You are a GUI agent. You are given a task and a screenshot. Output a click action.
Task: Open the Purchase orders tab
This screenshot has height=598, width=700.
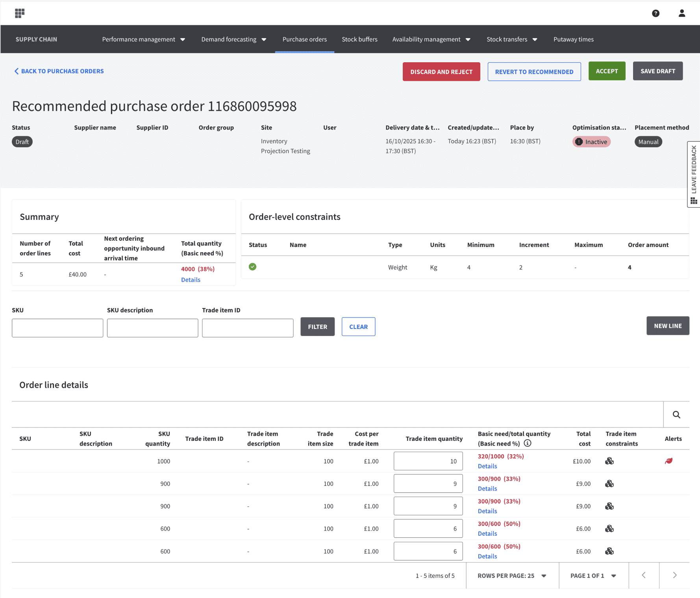click(305, 39)
